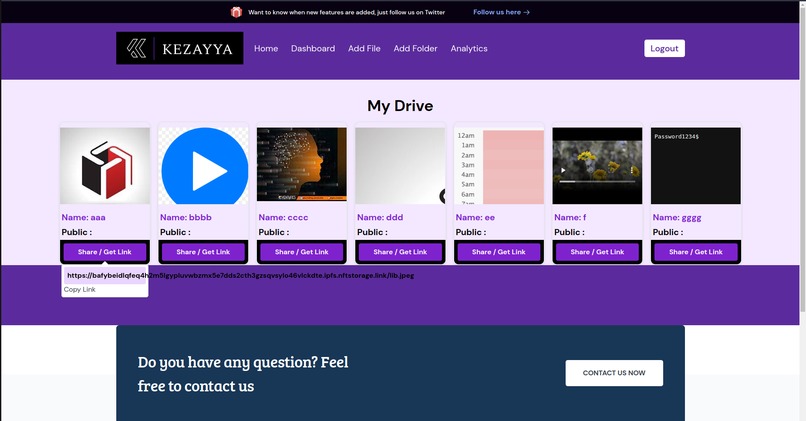Image resolution: width=806 pixels, height=421 pixels.
Task: Click Share / Get Link for file gggg
Action: [695, 252]
